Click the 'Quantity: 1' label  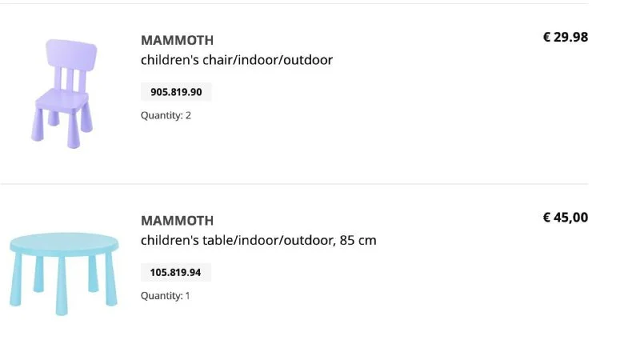(166, 296)
